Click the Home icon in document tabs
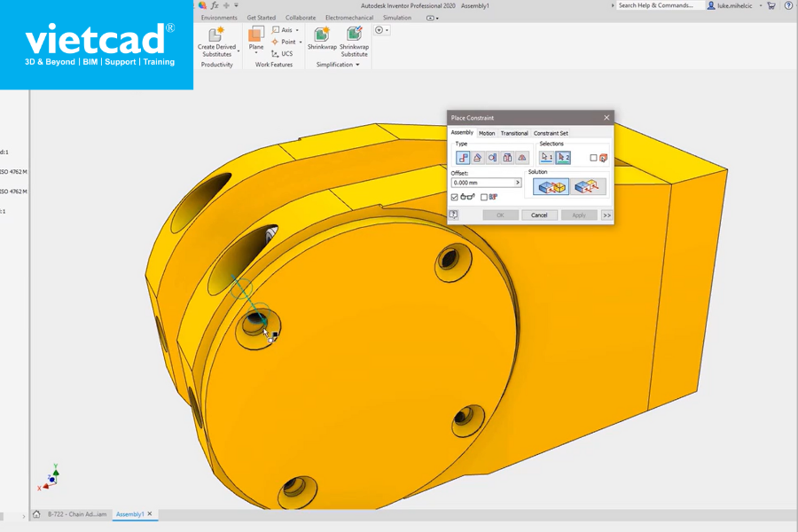This screenshot has width=798, height=532. 36,514
